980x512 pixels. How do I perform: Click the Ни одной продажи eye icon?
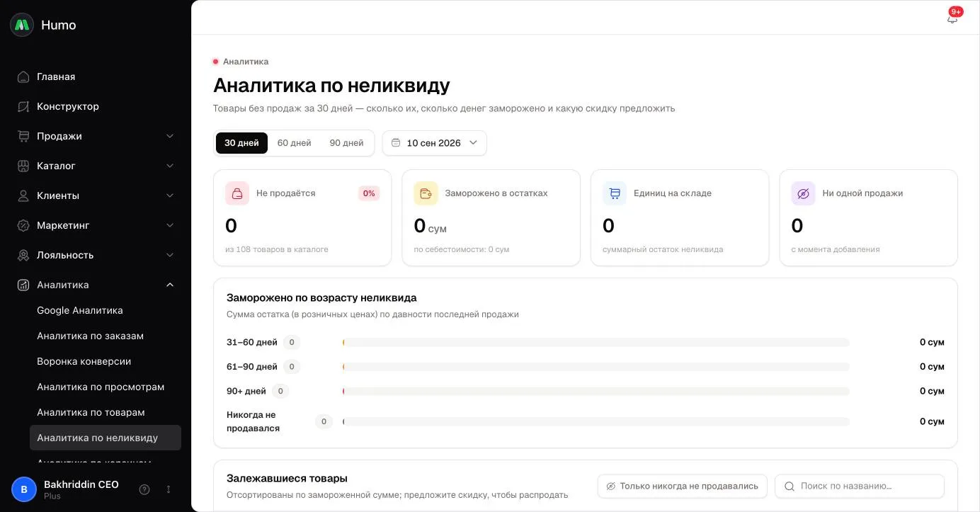(x=803, y=193)
